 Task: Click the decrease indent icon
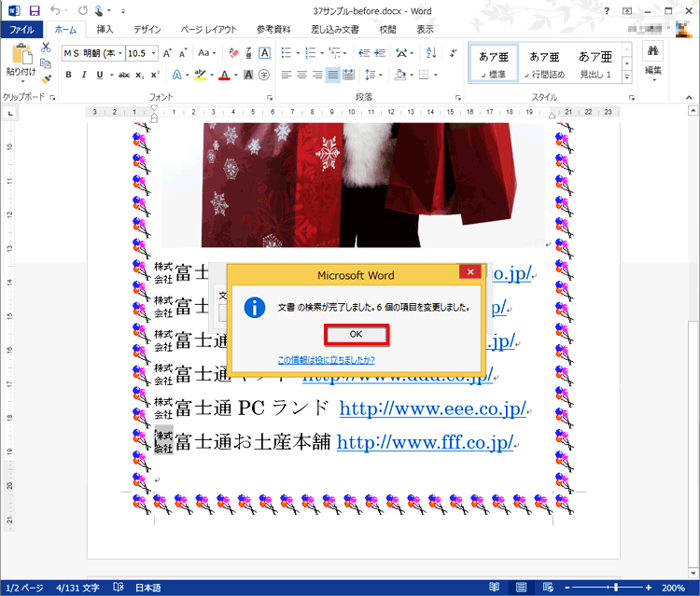(364, 53)
